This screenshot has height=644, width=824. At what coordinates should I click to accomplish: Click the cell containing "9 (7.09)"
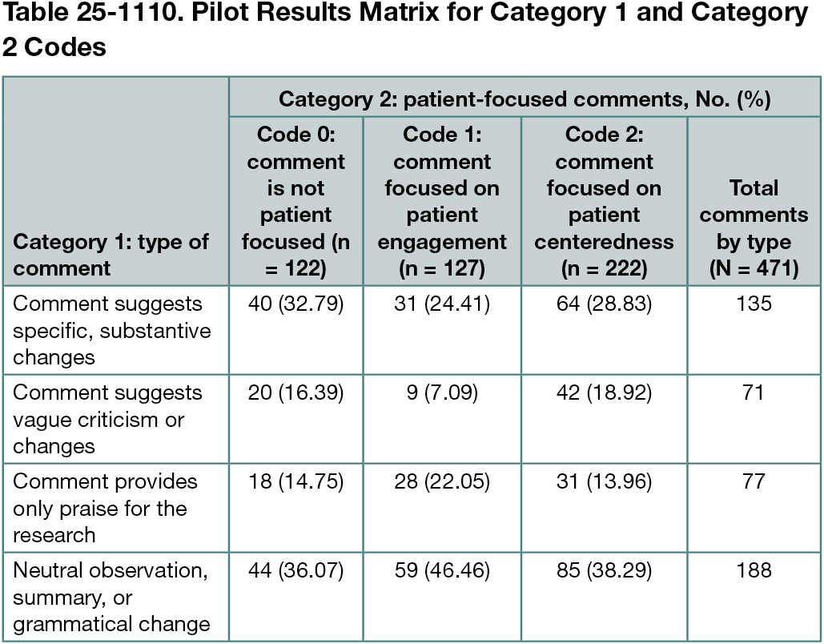pyautogui.click(x=442, y=393)
